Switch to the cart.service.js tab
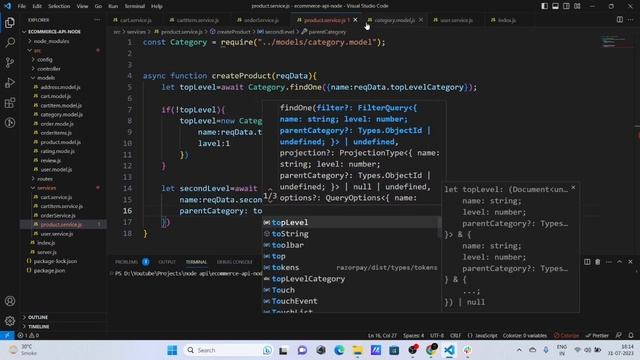 click(x=136, y=20)
